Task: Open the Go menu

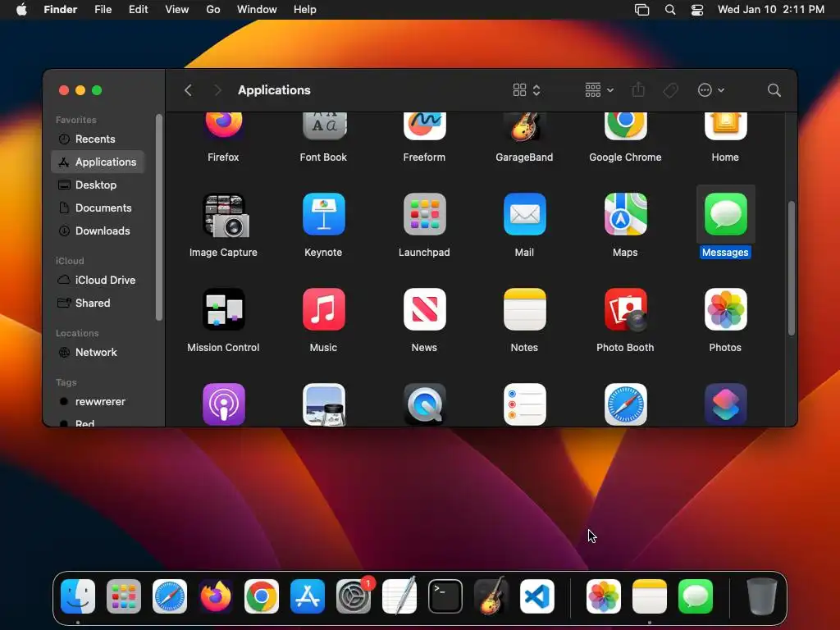Action: (x=213, y=10)
